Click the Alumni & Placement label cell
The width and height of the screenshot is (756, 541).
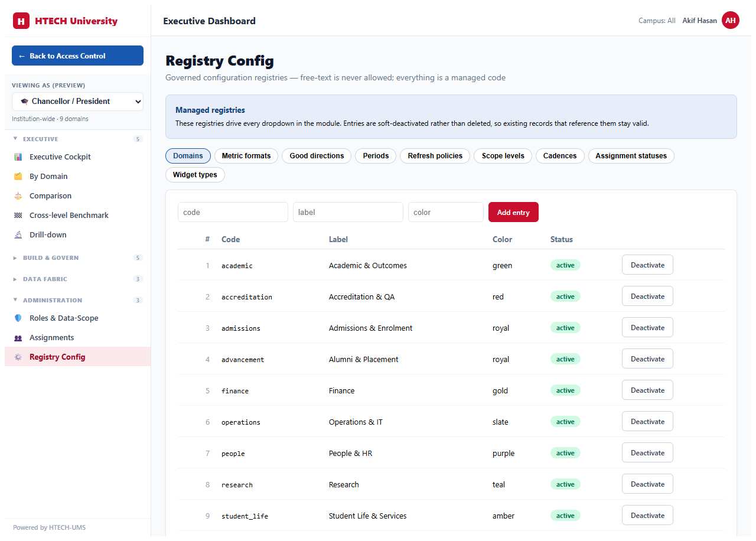click(364, 360)
